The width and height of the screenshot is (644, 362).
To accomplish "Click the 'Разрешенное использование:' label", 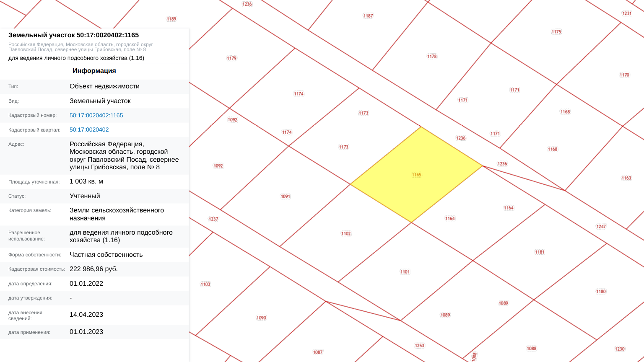I will coord(26,235).
